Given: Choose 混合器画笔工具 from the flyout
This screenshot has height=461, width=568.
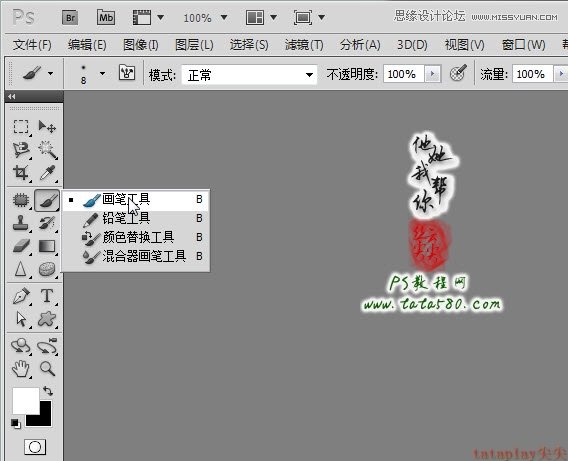Looking at the screenshot, I should click(135, 256).
